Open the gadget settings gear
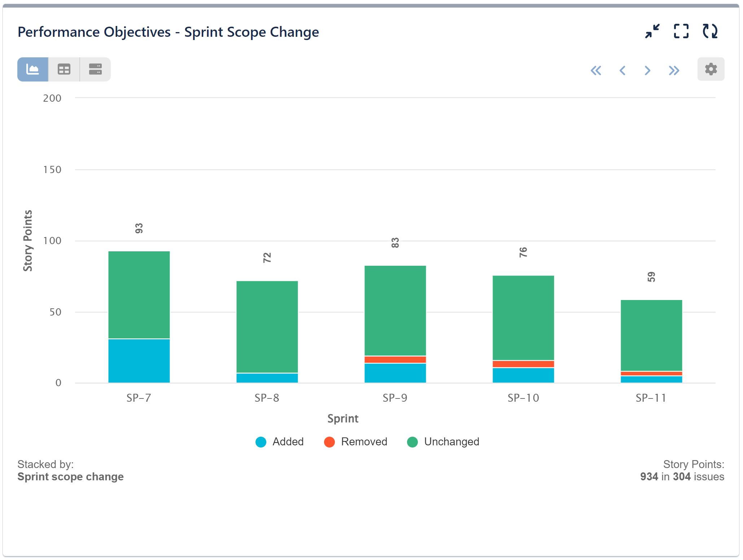Image resolution: width=743 pixels, height=560 pixels. [x=710, y=69]
